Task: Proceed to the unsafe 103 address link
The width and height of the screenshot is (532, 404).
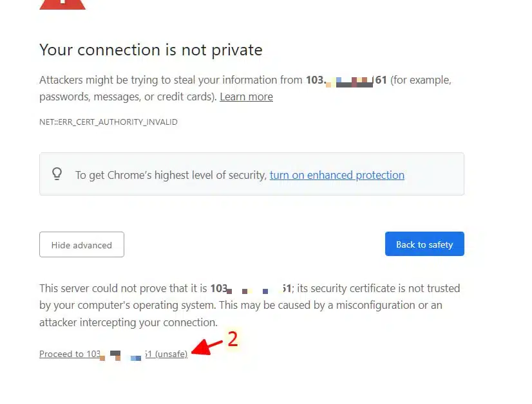Action: (x=113, y=354)
